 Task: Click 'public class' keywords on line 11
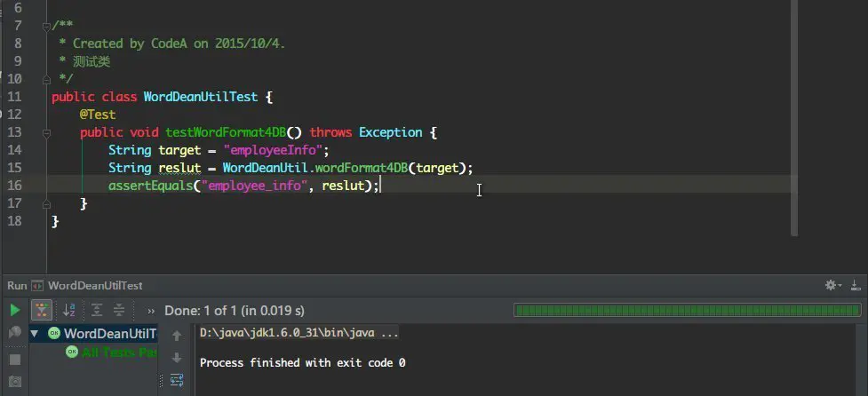point(94,98)
